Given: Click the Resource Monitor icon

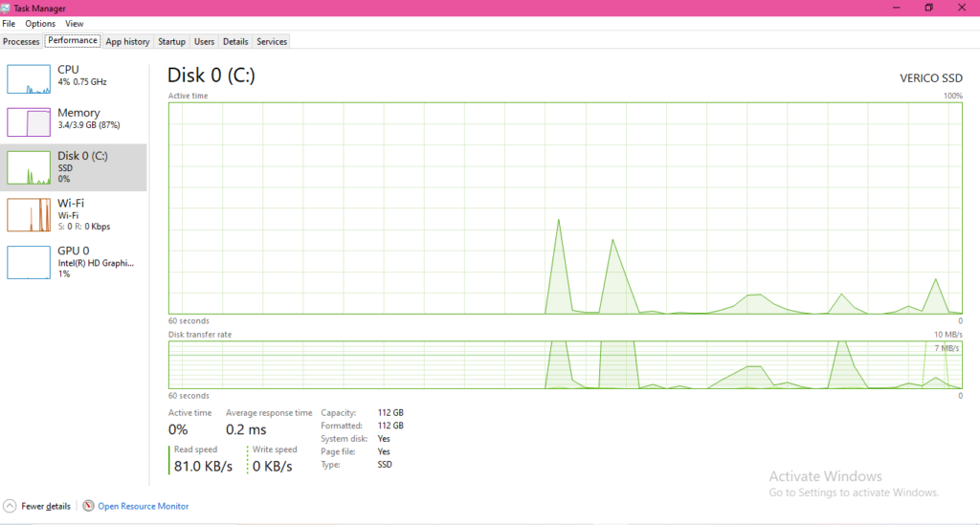Looking at the screenshot, I should (89, 506).
